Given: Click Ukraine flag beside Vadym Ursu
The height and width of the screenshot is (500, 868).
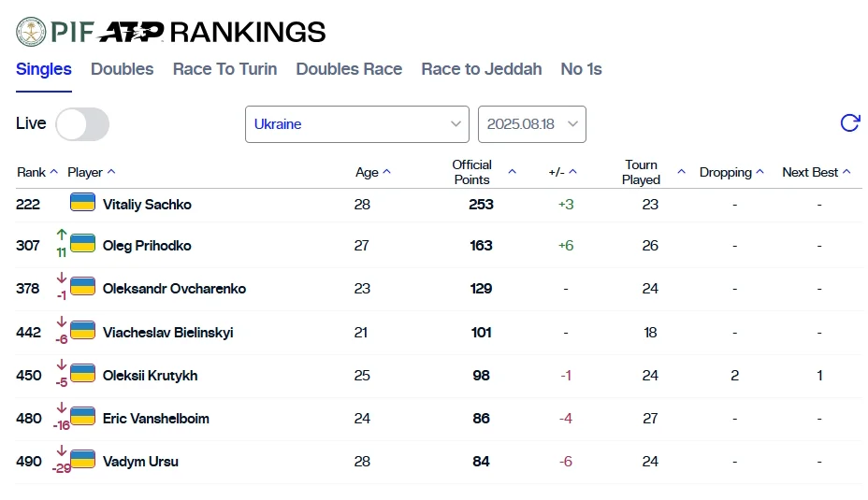Looking at the screenshot, I should tap(83, 460).
